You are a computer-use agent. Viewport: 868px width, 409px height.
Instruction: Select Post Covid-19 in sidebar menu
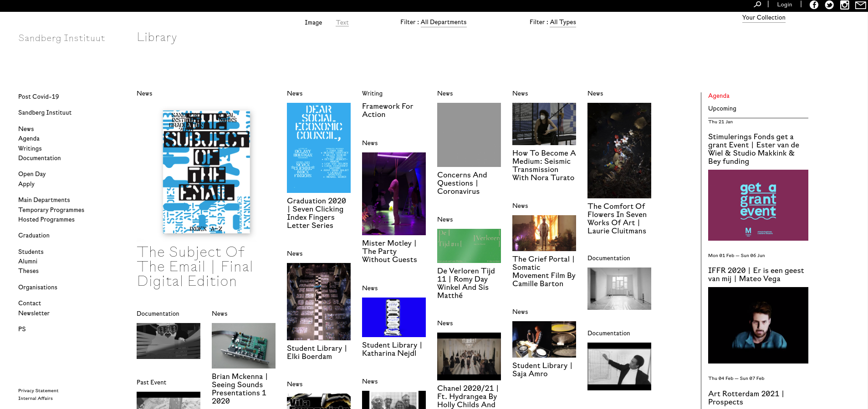tap(39, 97)
